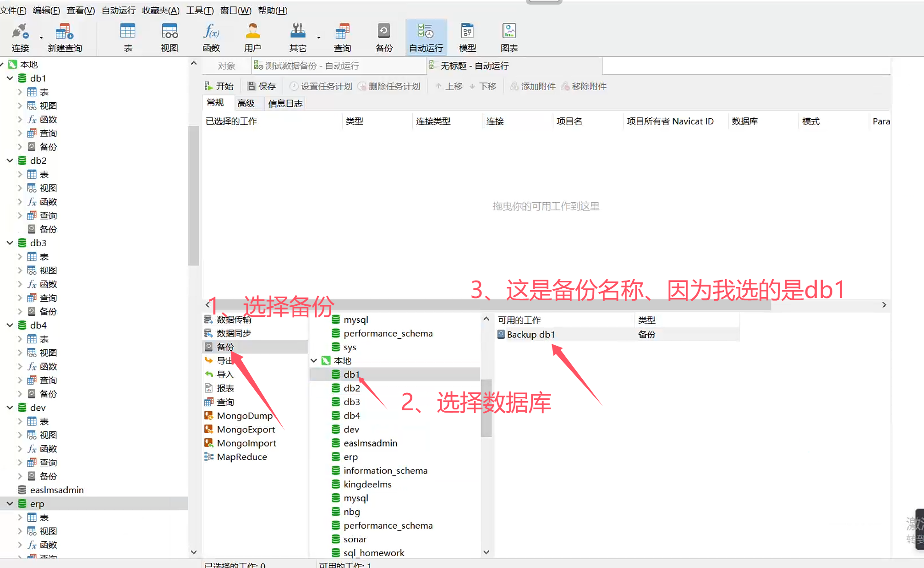Click 开始 button
Image resolution: width=924 pixels, height=568 pixels.
coord(219,86)
